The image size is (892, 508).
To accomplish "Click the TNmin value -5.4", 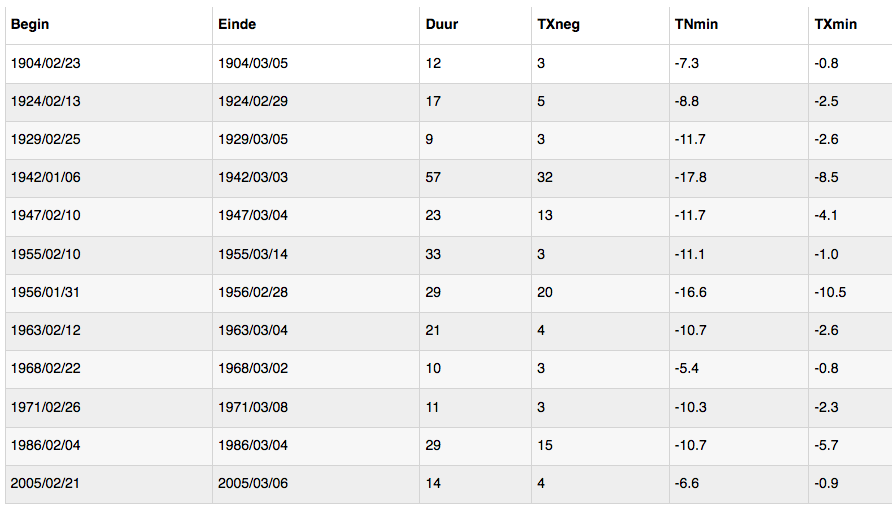I will tap(687, 369).
